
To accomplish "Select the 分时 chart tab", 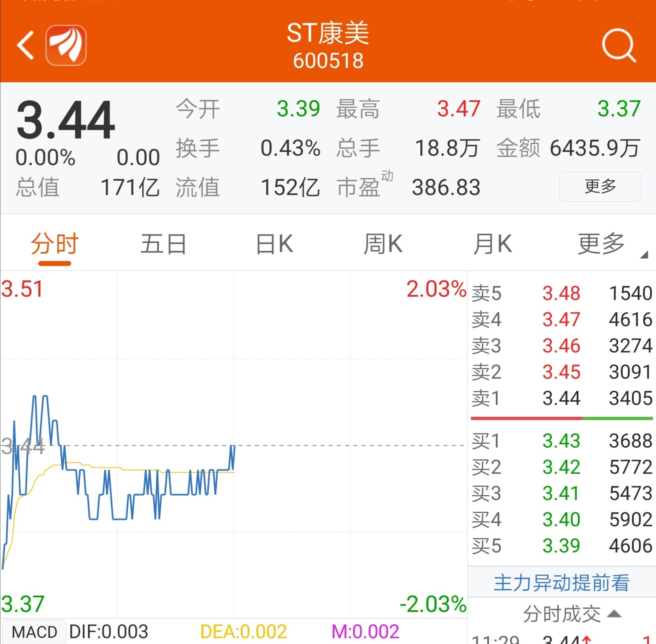I will (x=55, y=244).
